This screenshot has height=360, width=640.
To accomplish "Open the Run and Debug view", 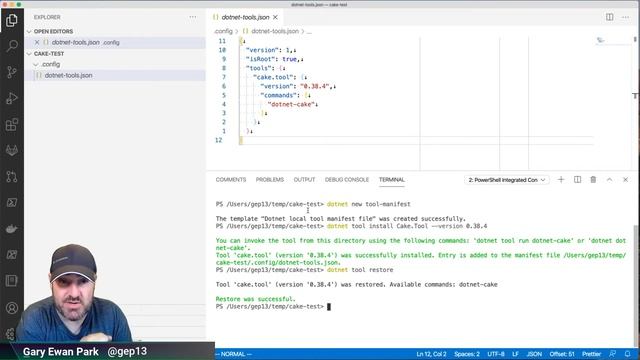I will pos(12,98).
